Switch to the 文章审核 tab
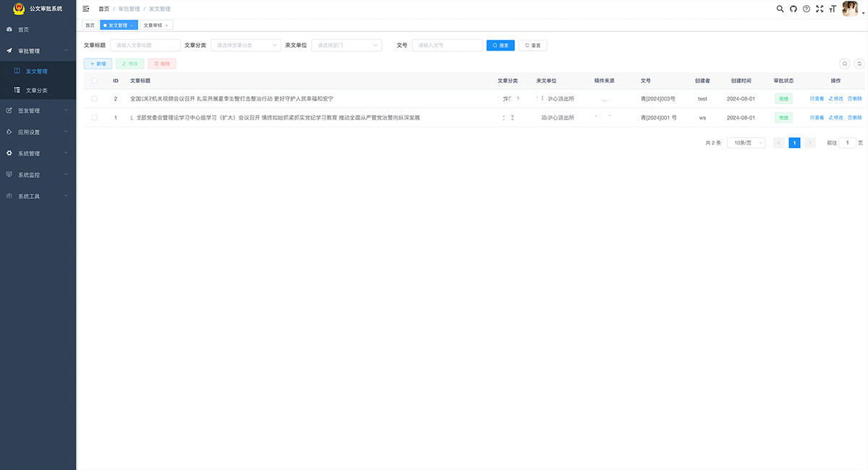The width and height of the screenshot is (868, 470). click(153, 25)
